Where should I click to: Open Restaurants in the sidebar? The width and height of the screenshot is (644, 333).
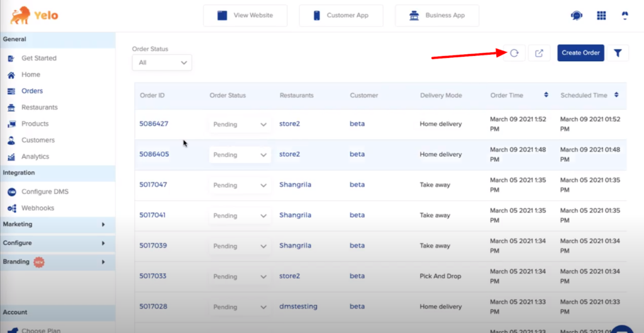pos(40,107)
